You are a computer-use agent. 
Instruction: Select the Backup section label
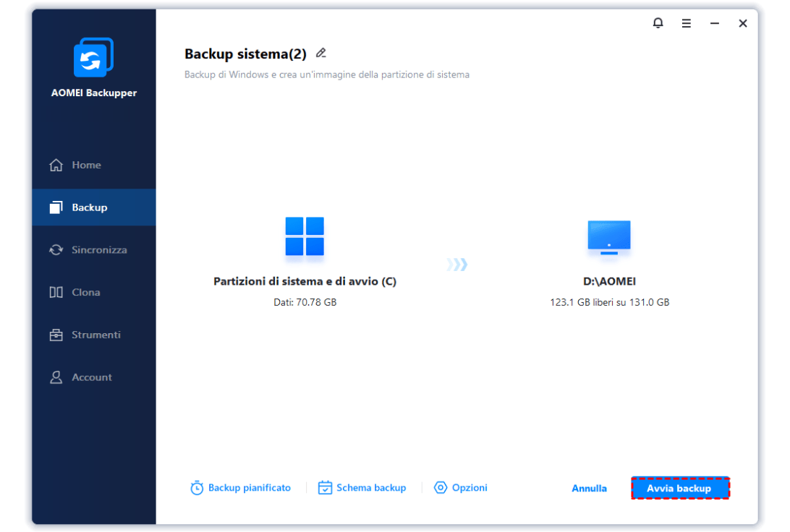(89, 207)
